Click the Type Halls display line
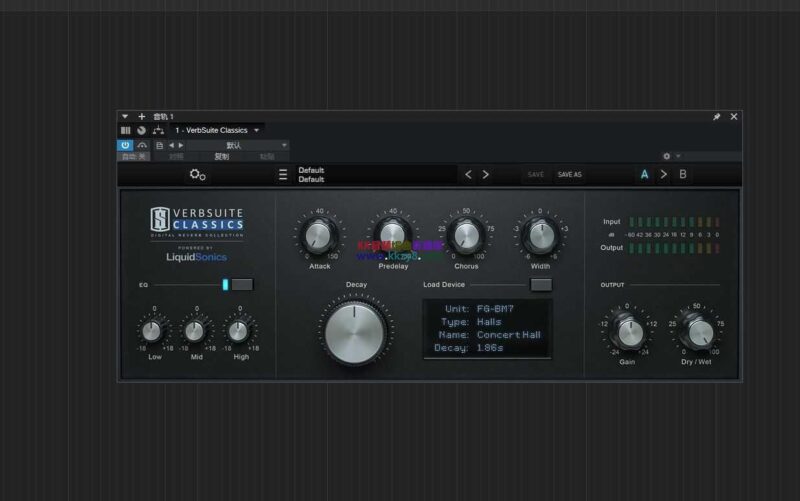Viewport: 800px width, 501px height. pyautogui.click(x=471, y=322)
